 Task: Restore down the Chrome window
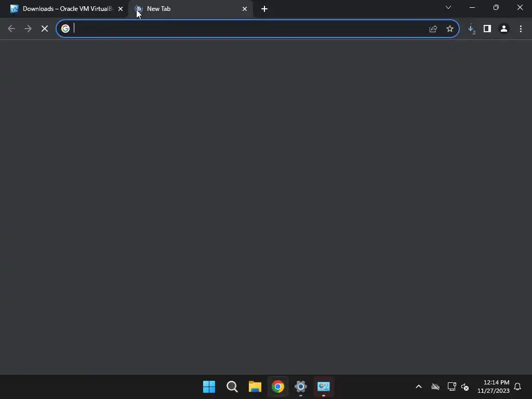496,7
